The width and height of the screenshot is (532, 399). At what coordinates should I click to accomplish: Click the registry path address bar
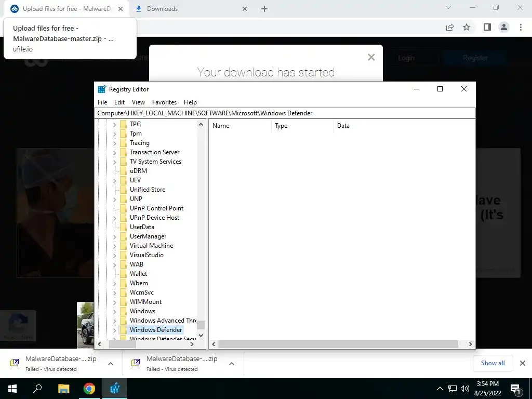point(285,113)
